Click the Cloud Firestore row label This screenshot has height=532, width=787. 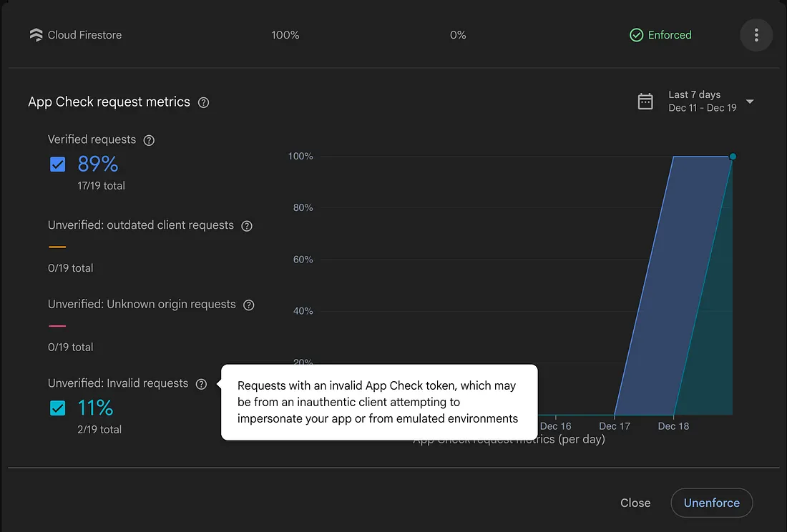pyautogui.click(x=85, y=35)
